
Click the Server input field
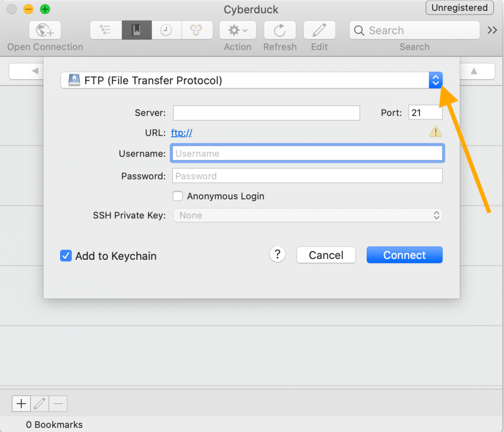coord(266,113)
